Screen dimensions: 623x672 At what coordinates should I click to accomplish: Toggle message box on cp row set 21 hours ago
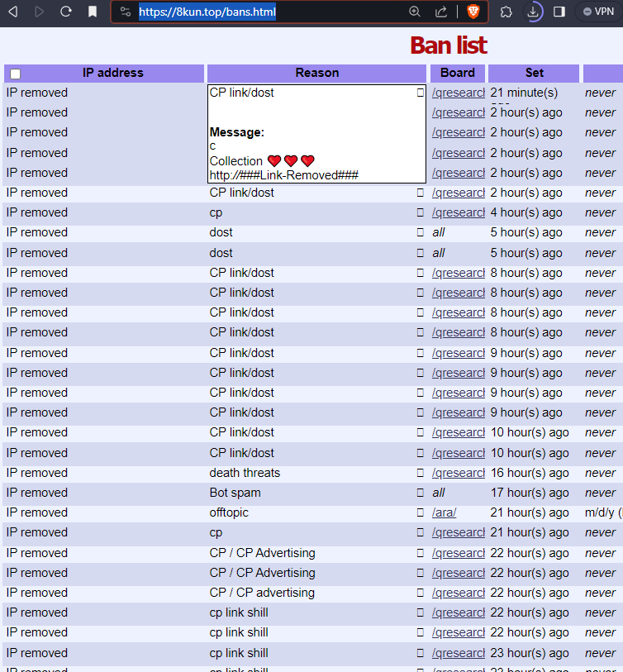[421, 532]
